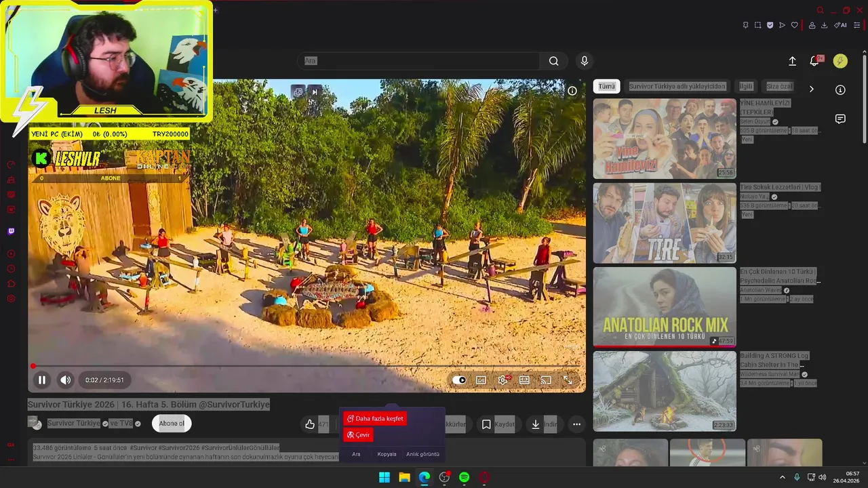The image size is (868, 488).
Task: Mute the video volume speaker icon
Action: click(65, 380)
